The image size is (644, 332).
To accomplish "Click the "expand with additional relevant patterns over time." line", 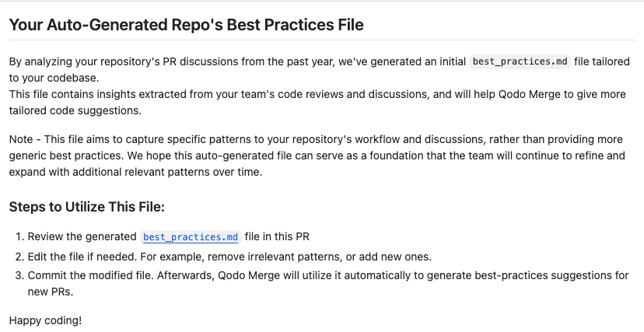I will pos(135,172).
